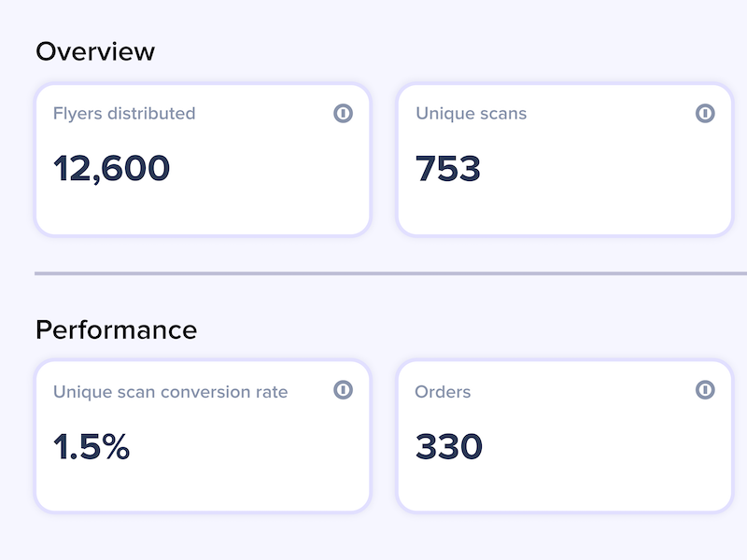
Task: Select the 1.5% conversion rate value
Action: pos(92,447)
